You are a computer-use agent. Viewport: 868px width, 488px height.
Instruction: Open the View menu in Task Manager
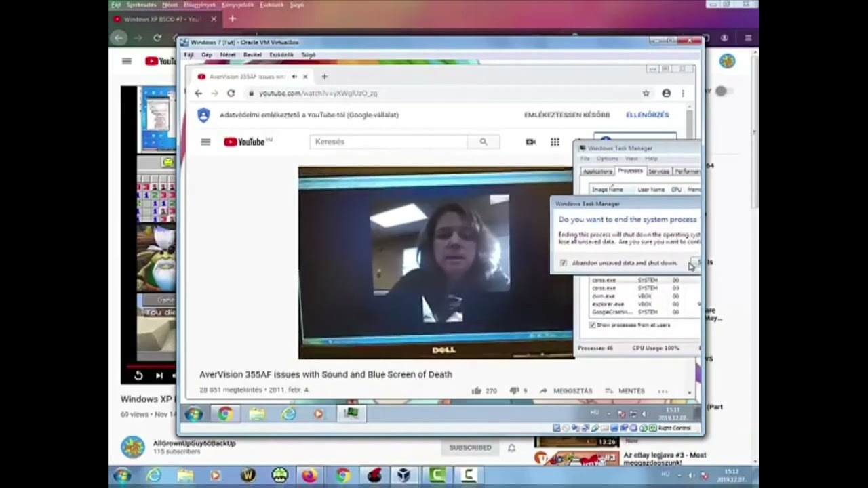coord(631,159)
